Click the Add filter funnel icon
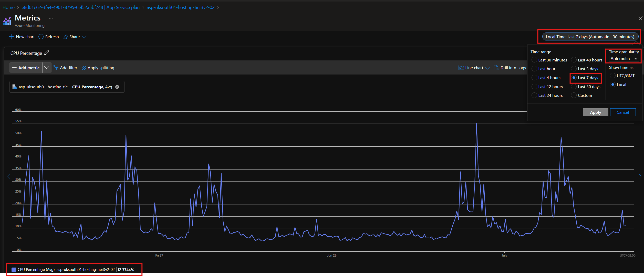 [x=56, y=68]
